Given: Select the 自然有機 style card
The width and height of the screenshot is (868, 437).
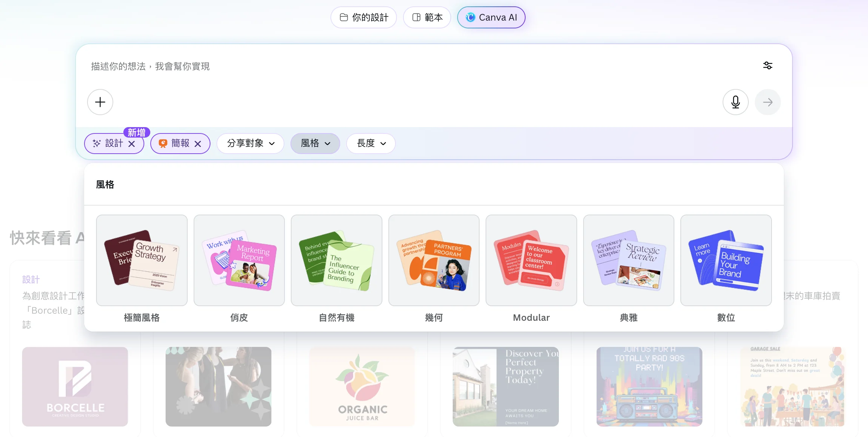Looking at the screenshot, I should point(336,260).
